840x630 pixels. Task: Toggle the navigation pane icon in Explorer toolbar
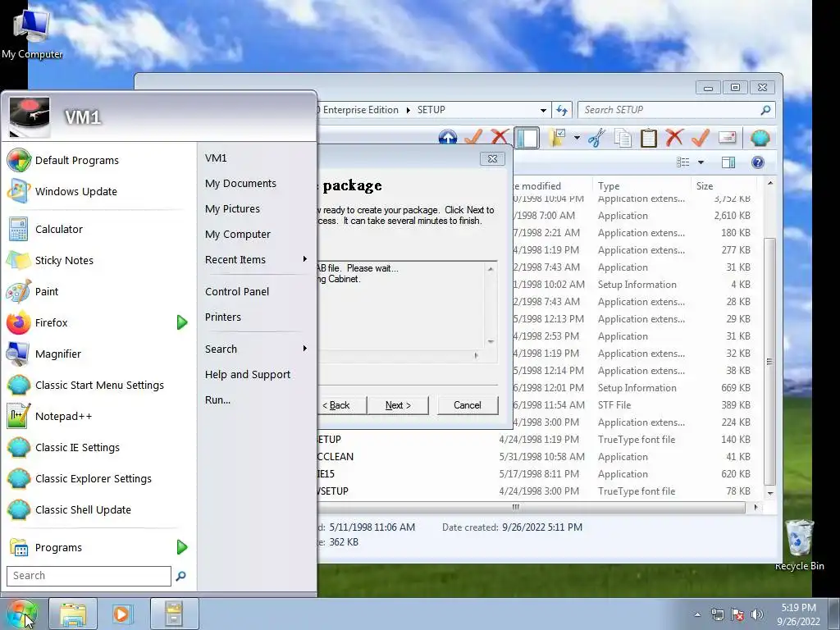[527, 138]
